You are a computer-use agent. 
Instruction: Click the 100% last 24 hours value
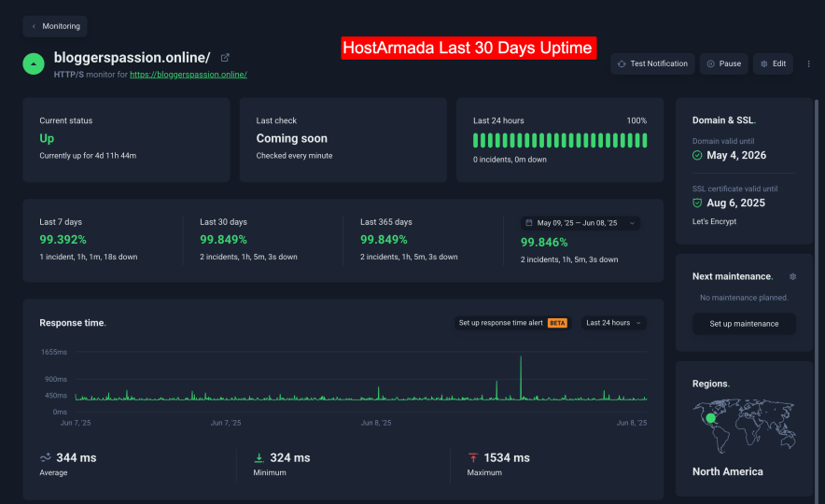click(x=636, y=120)
